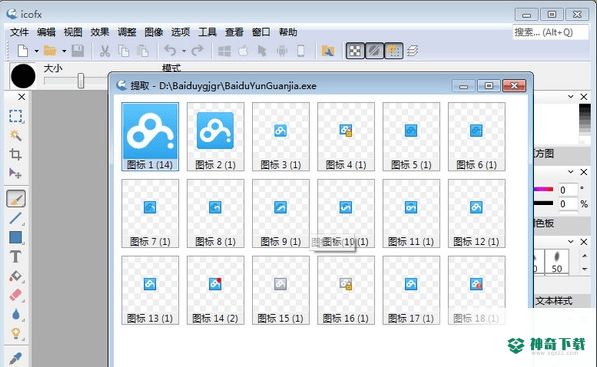Expand the new file dropdown arrow
This screenshot has height=367, width=597.
coord(37,51)
